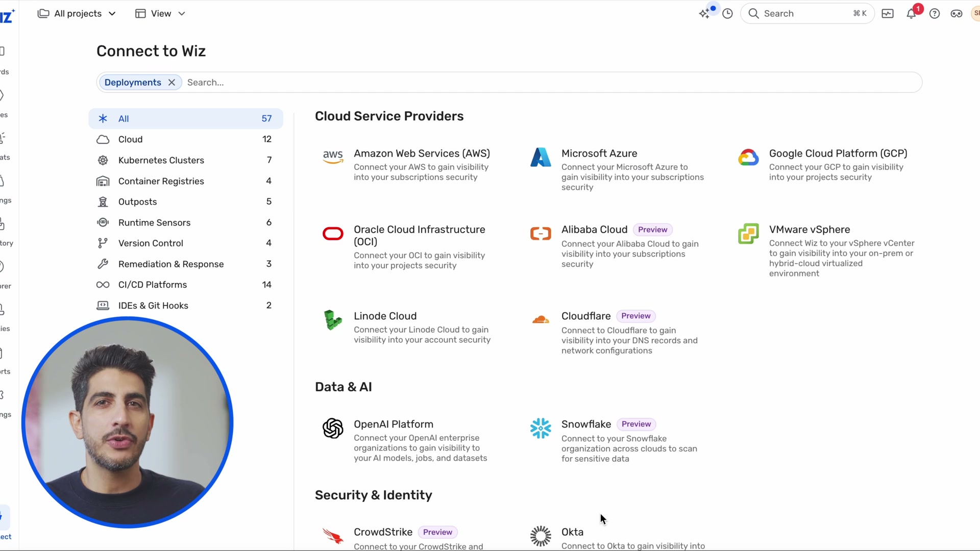Screen dimensions: 980x551
Task: Click the VMware vSphere logo icon
Action: [x=748, y=234]
